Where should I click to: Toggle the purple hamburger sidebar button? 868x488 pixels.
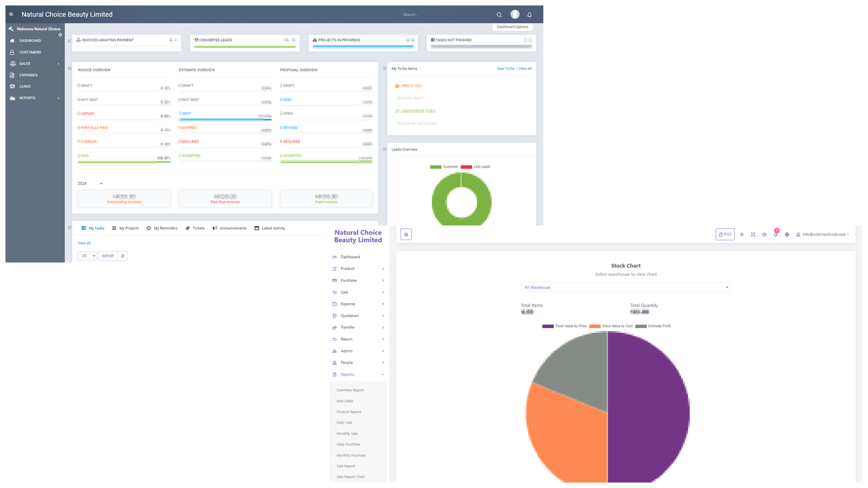(x=406, y=234)
